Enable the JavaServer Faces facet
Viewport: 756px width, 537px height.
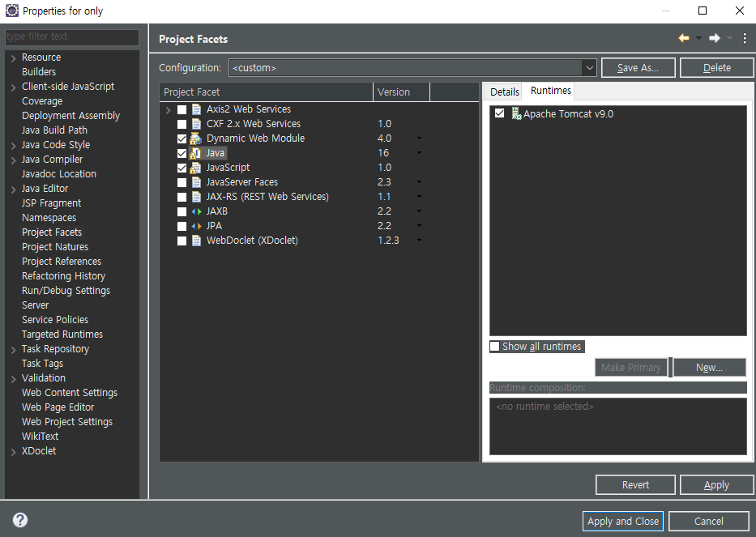tap(182, 183)
